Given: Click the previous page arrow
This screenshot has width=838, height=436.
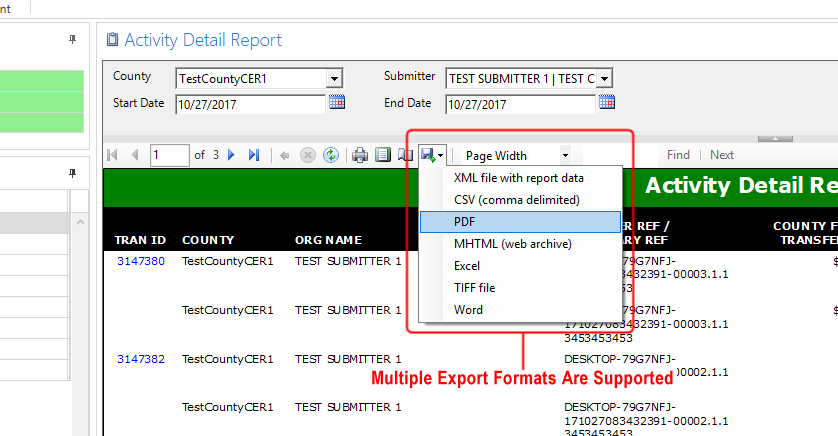Looking at the screenshot, I should coord(135,155).
